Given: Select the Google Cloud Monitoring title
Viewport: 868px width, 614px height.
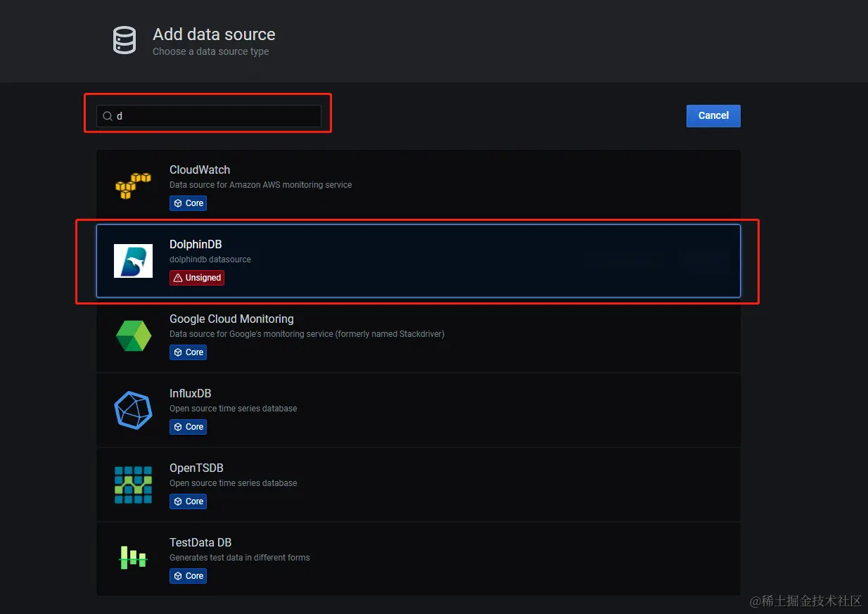Looking at the screenshot, I should point(231,319).
